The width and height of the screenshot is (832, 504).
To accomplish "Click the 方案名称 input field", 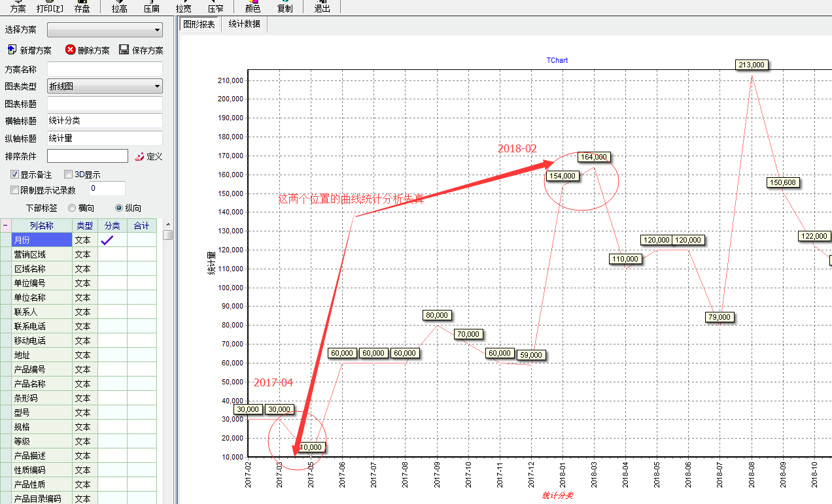I will point(105,69).
